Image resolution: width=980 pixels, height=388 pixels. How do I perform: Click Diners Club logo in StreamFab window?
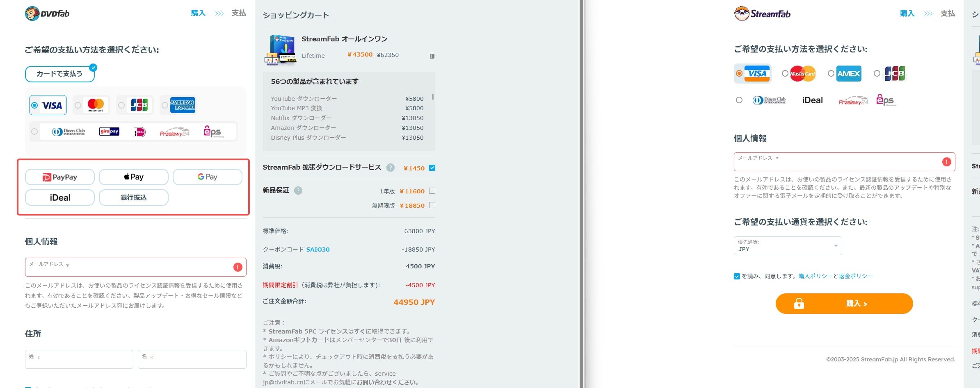(x=769, y=100)
